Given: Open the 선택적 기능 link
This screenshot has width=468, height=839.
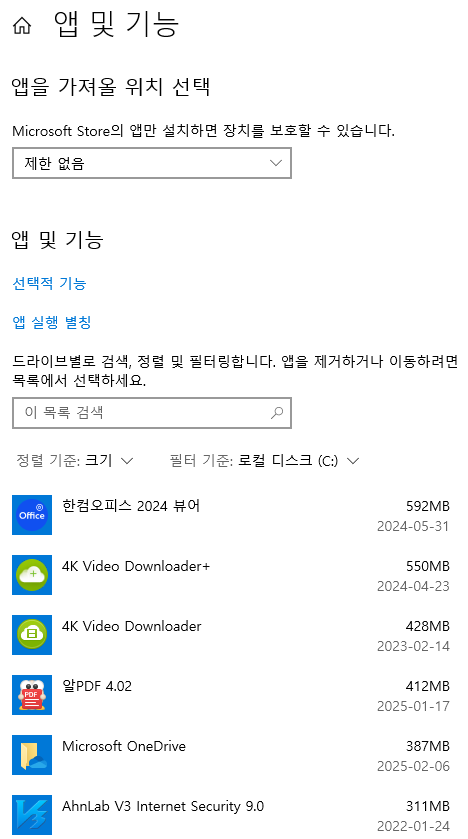Looking at the screenshot, I should coord(49,284).
